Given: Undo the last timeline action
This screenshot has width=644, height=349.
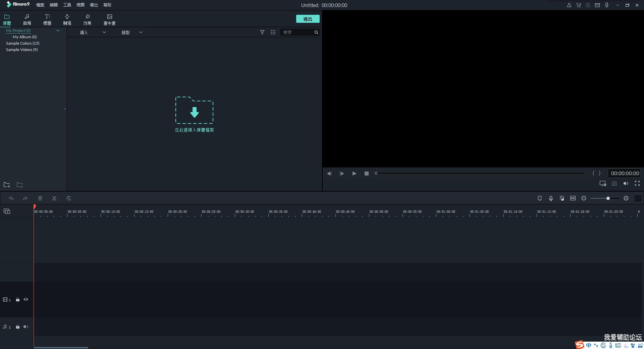Looking at the screenshot, I should [x=11, y=198].
